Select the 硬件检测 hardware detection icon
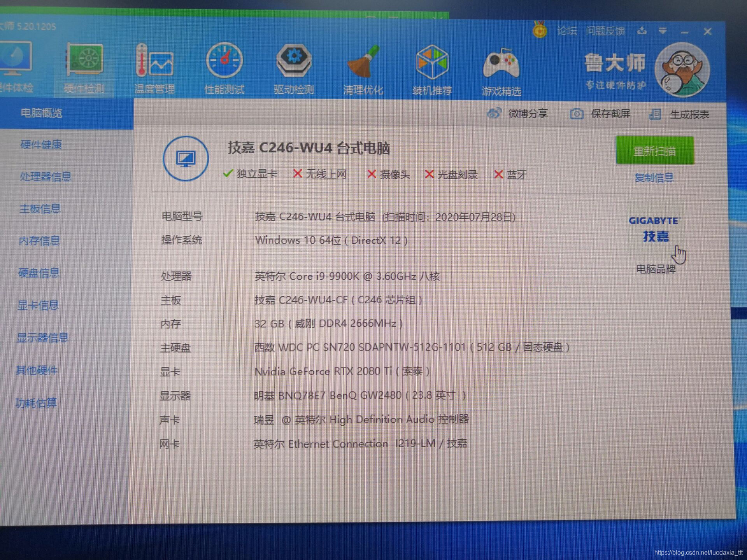Viewport: 747px width, 560px height. (84, 68)
